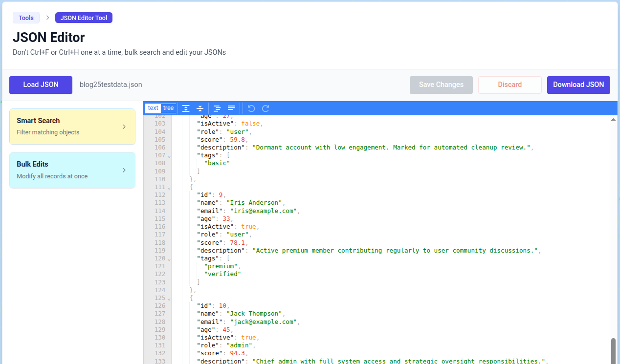Click the email value "jack@example.com"

pyautogui.click(x=264, y=322)
